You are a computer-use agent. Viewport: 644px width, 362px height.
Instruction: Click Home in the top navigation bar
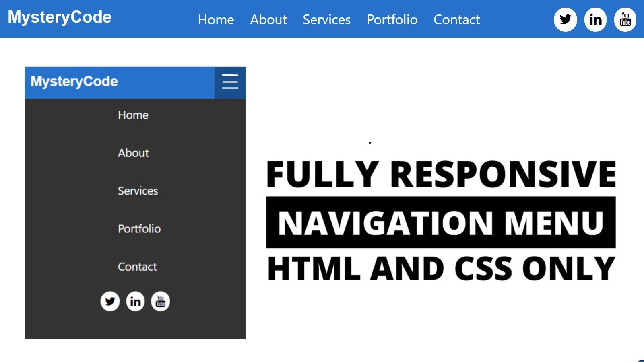click(216, 19)
